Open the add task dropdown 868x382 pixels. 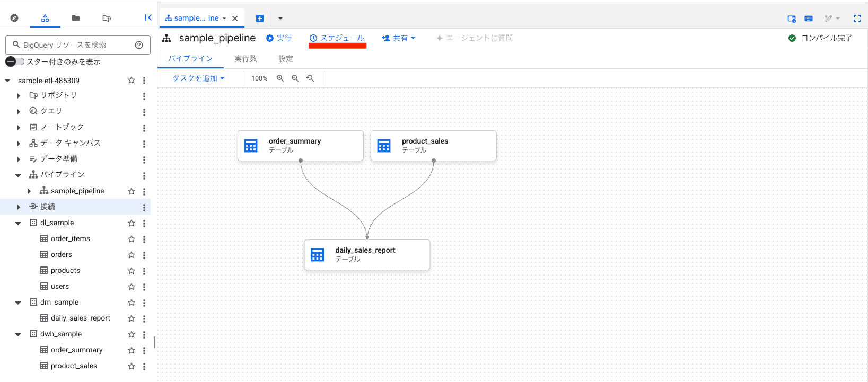click(x=198, y=78)
